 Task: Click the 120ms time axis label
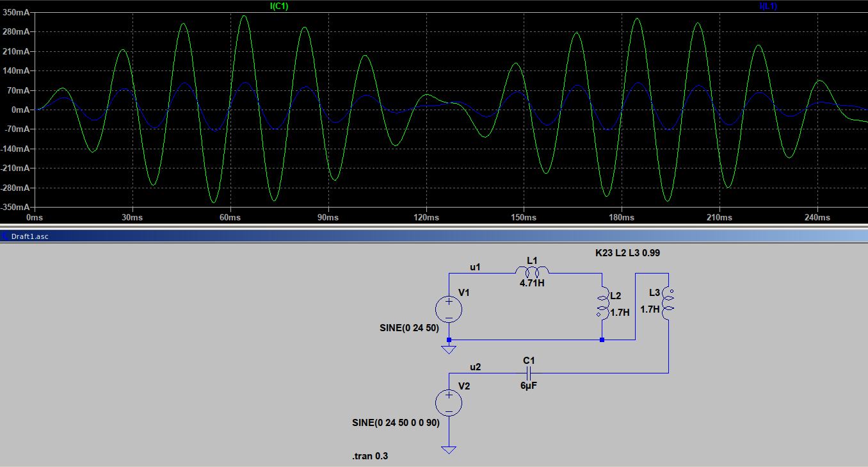(426, 218)
